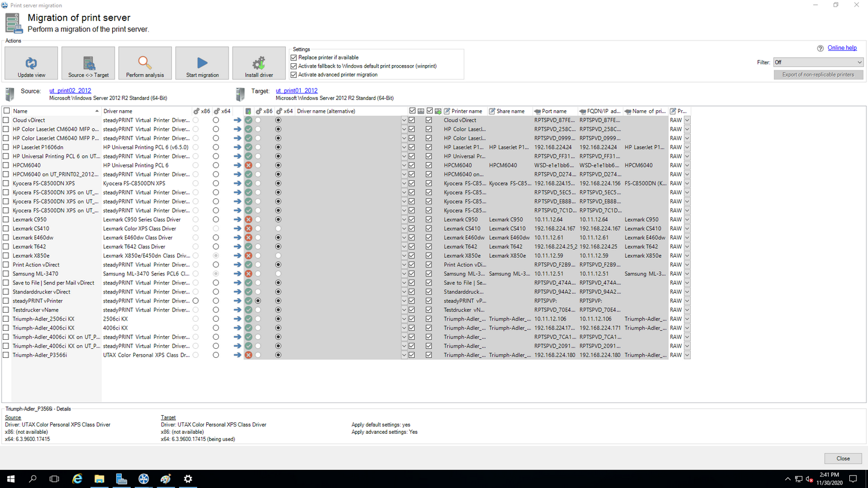Click the blue arrow in Lexmark T642 row

click(237, 246)
